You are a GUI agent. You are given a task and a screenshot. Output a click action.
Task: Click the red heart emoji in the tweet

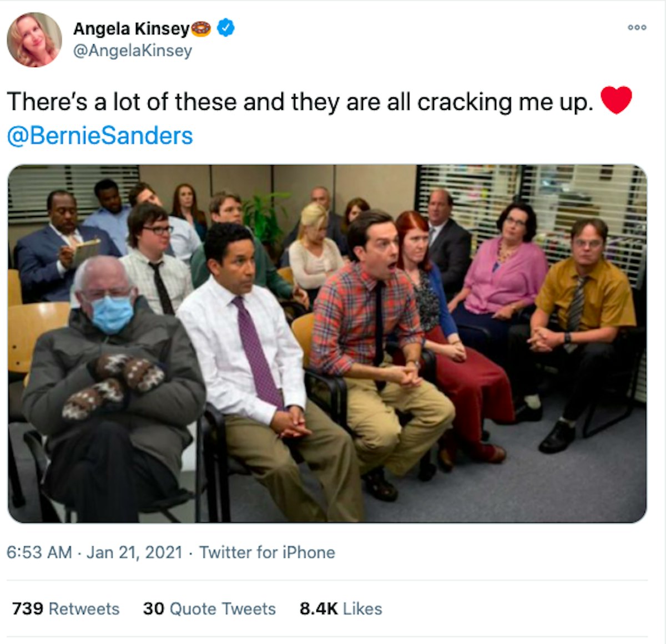coord(617,99)
